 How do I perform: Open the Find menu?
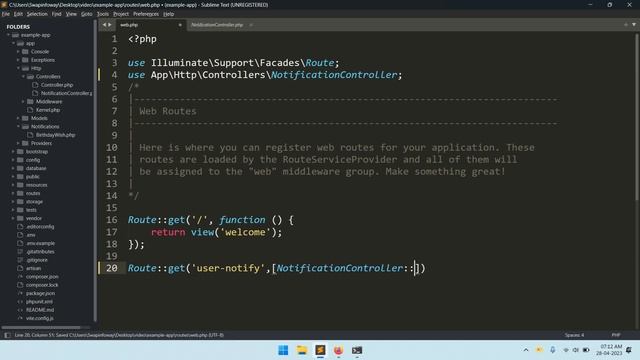point(56,14)
